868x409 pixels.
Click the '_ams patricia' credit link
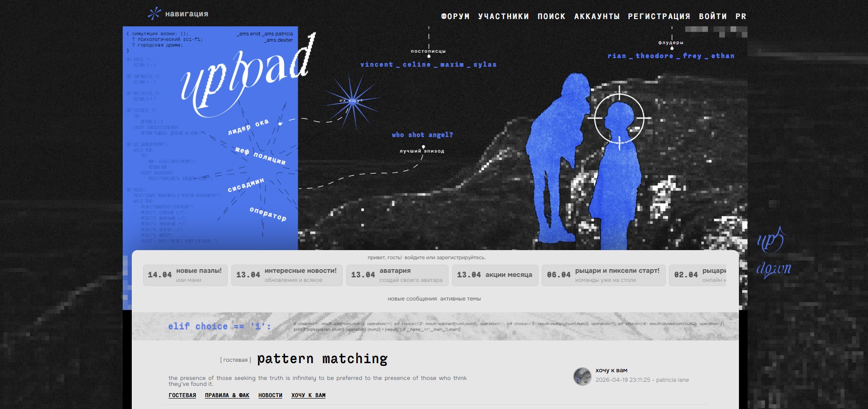click(278, 34)
